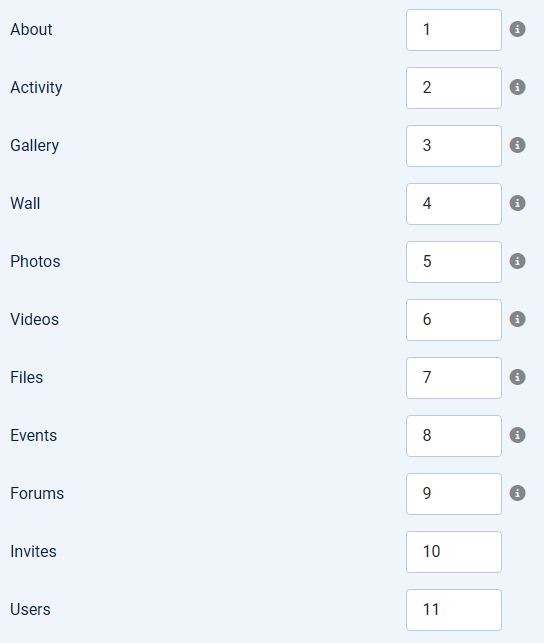
Task: Click the info icon next to About
Action: coord(517,29)
